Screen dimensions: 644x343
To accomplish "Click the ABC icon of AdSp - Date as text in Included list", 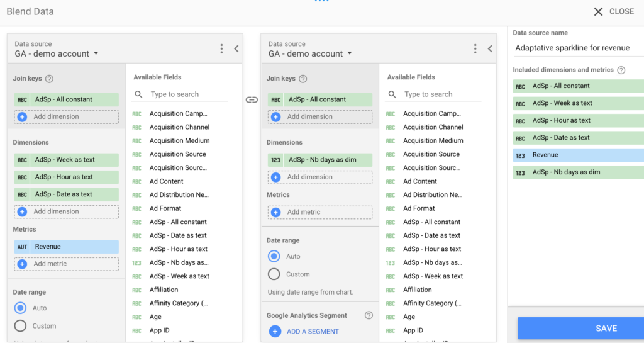I will tap(520, 138).
